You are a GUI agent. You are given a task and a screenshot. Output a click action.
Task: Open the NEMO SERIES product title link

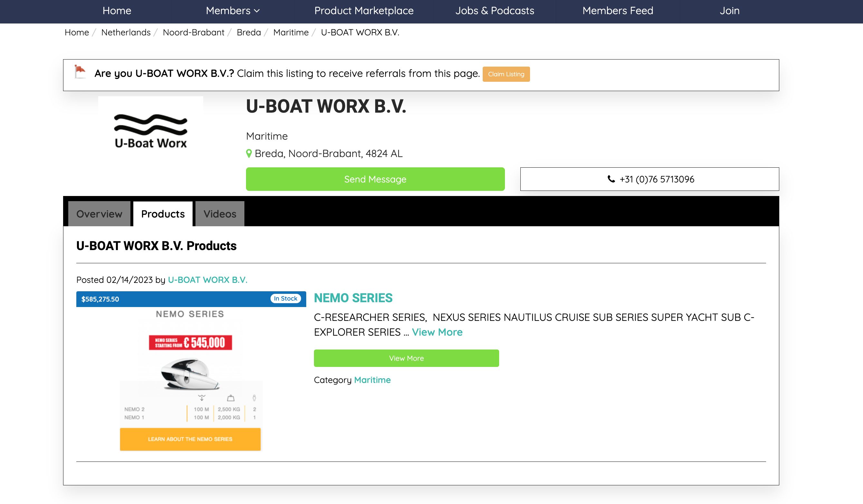353,298
